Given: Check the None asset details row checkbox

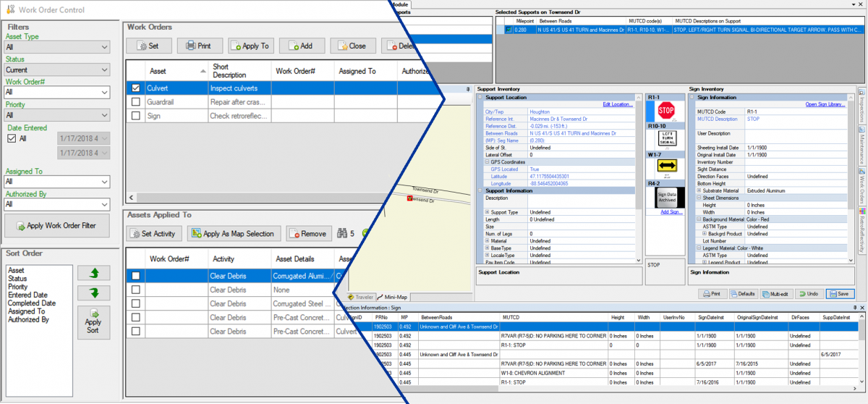Looking at the screenshot, I should pos(135,290).
